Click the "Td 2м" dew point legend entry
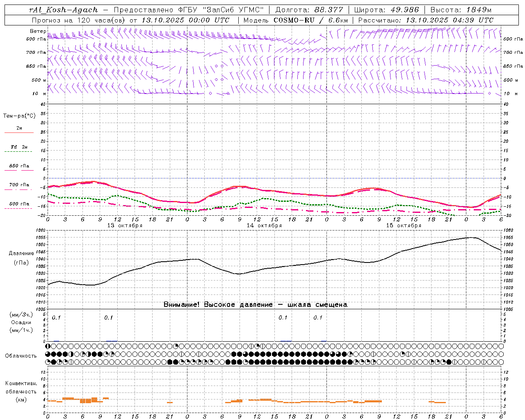 point(19,147)
